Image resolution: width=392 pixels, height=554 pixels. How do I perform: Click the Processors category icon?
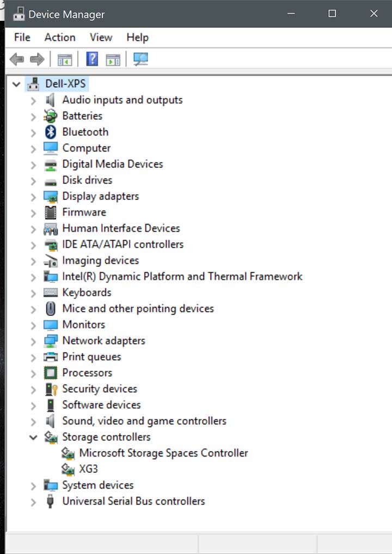pos(51,373)
